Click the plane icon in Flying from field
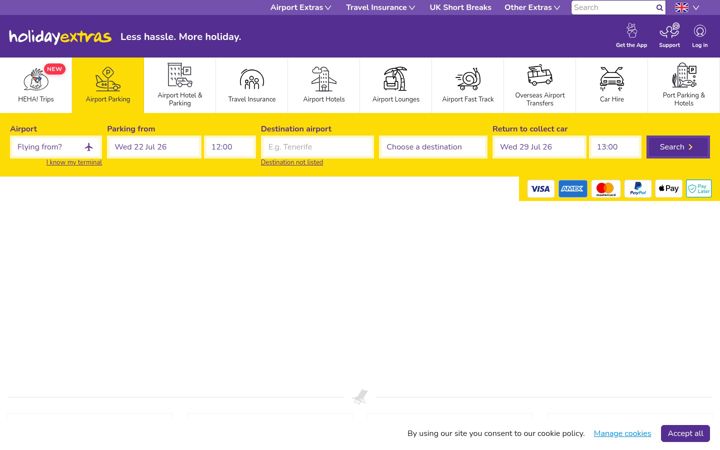 89,147
